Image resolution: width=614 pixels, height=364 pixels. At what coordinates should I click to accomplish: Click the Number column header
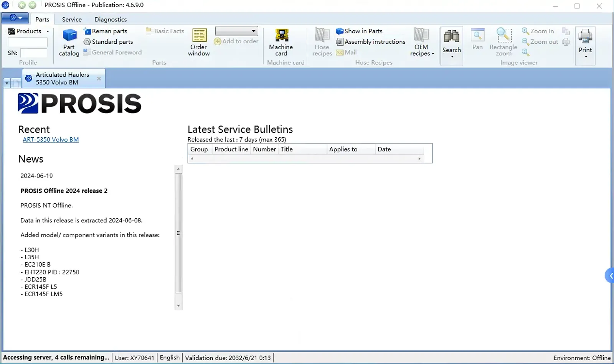pos(264,149)
